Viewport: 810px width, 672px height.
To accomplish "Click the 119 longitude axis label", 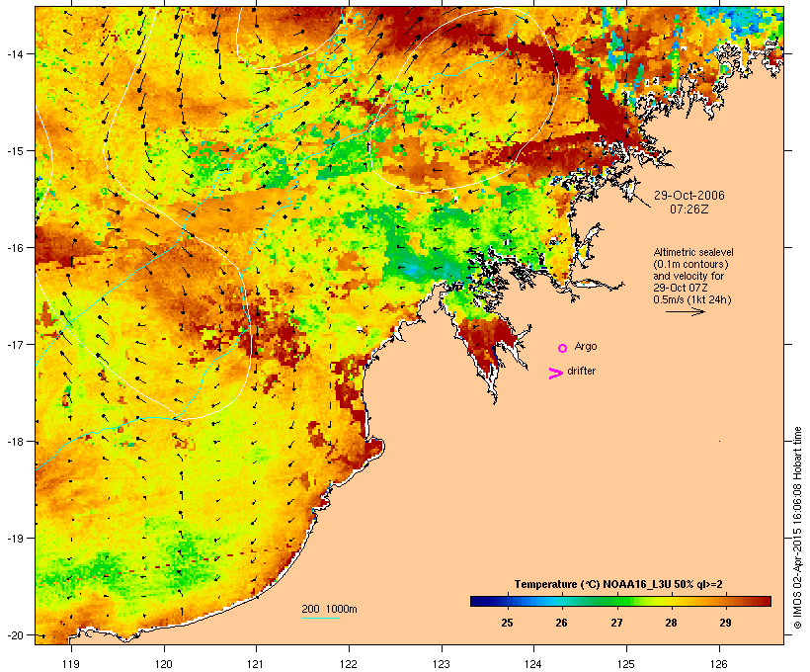I will pos(71,664).
